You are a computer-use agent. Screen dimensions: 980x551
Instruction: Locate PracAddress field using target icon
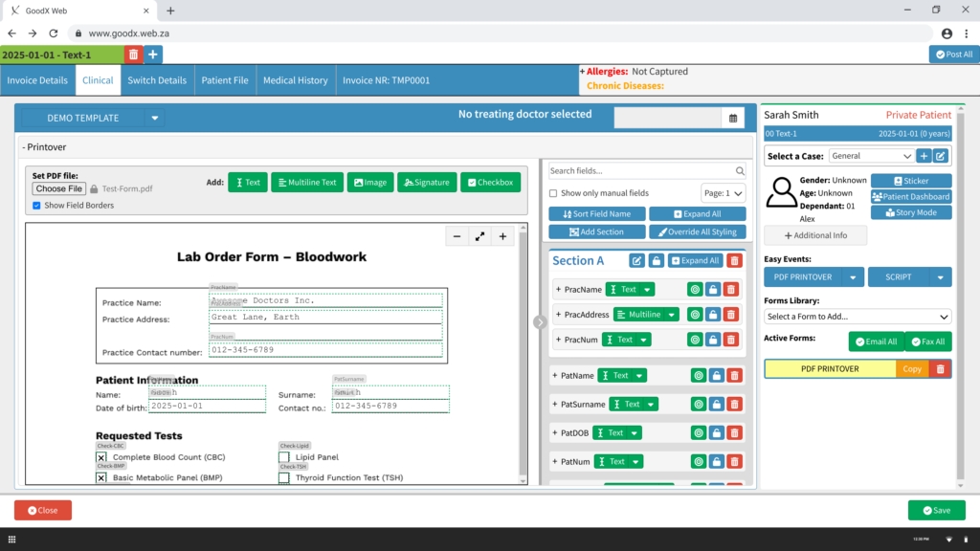click(x=695, y=314)
